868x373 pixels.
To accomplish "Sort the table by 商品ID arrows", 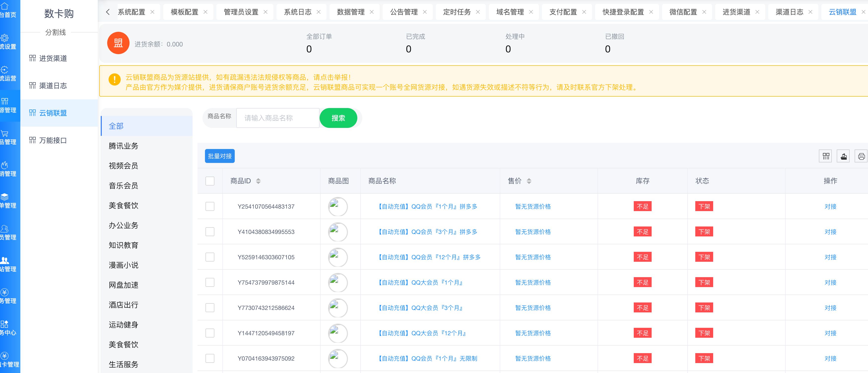I will pyautogui.click(x=258, y=181).
